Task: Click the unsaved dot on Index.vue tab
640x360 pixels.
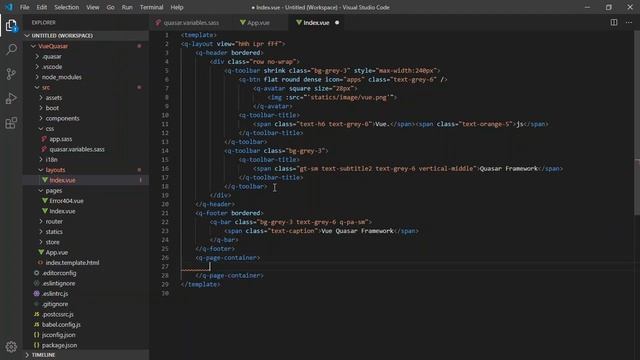Action: [337, 22]
